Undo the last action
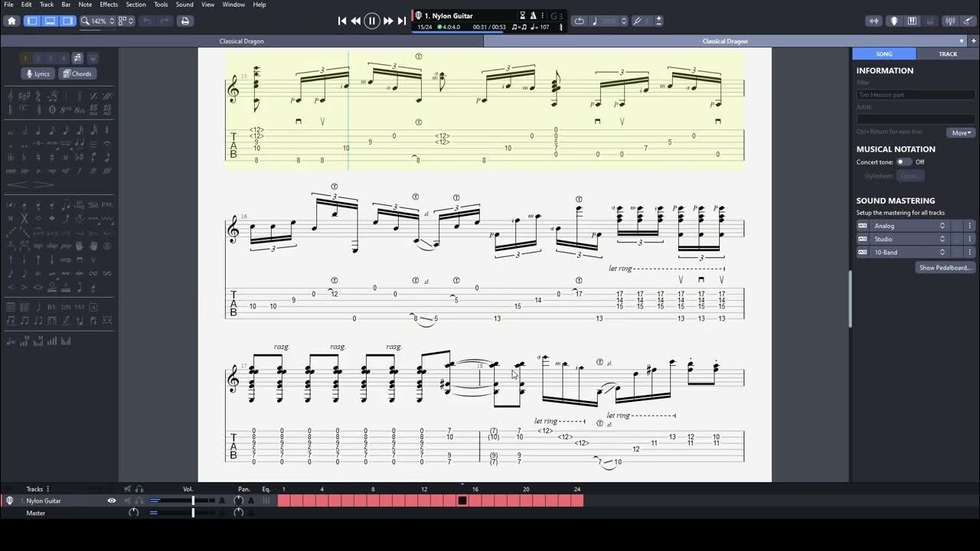Viewport: 980px width, 551px height. [x=147, y=21]
